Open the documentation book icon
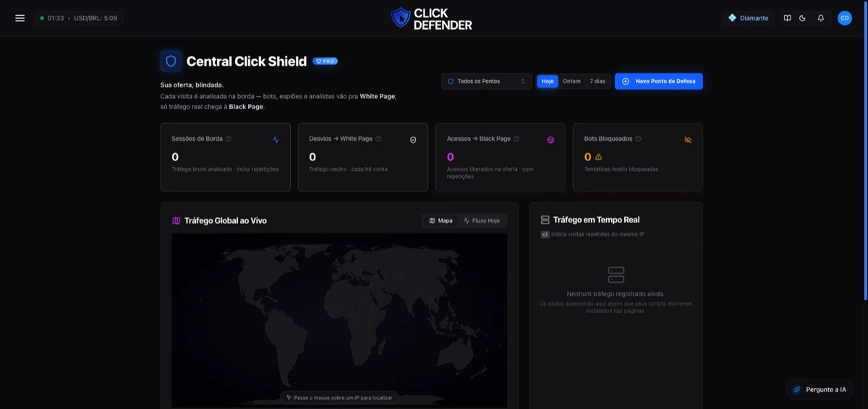This screenshot has width=868, height=409. (x=787, y=18)
